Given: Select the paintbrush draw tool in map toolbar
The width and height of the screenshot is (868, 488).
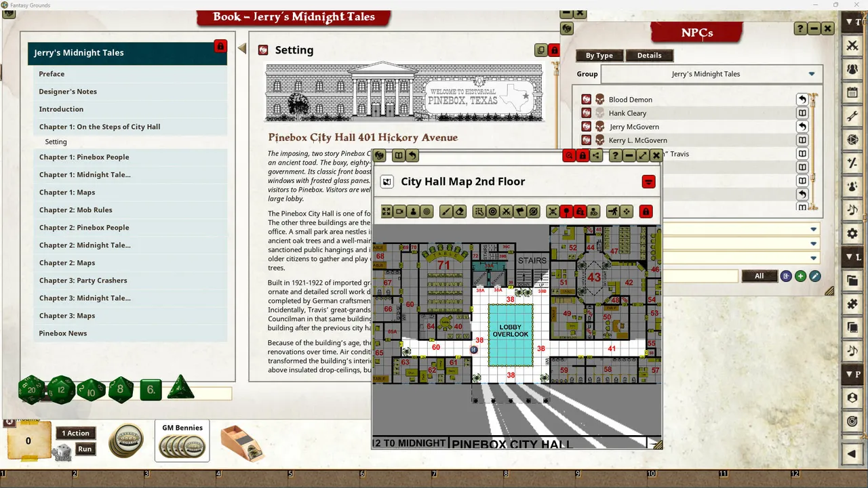Looking at the screenshot, I should 446,211.
